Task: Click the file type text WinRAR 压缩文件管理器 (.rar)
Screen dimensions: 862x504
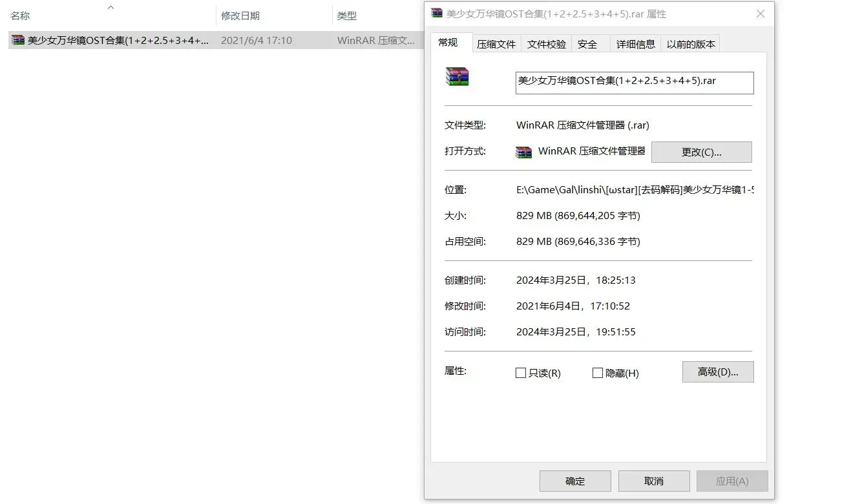Action: point(583,125)
